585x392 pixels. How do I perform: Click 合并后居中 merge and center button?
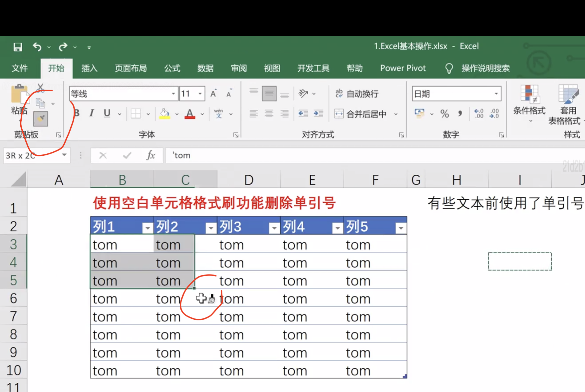click(x=361, y=114)
